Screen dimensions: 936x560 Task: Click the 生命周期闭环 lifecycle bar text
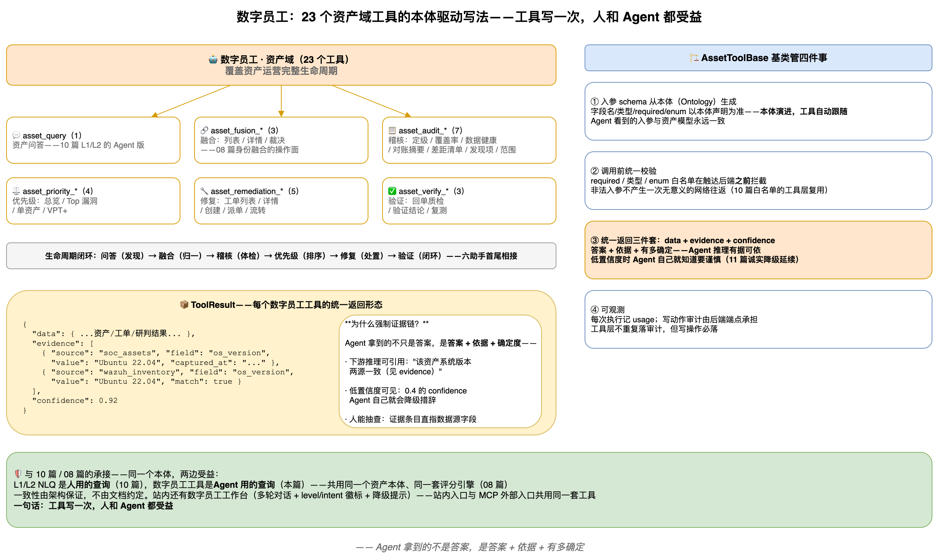pos(281,256)
